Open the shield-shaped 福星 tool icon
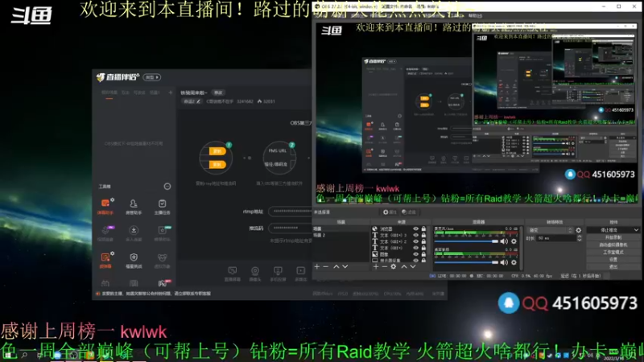This screenshot has height=362, width=644. click(134, 260)
